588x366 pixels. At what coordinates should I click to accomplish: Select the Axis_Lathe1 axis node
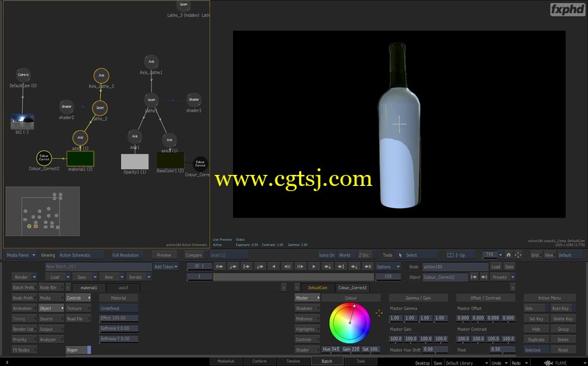coord(151,62)
